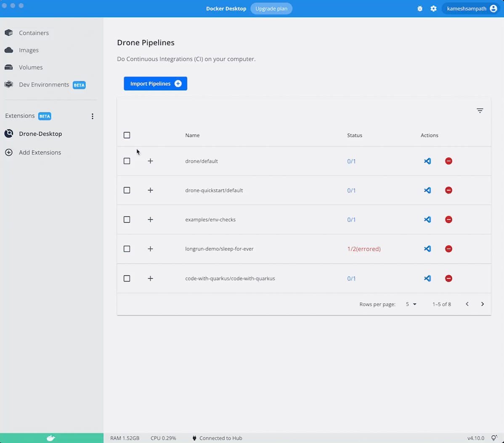Click the Status column header
The width and height of the screenshot is (504, 443).
[355, 135]
